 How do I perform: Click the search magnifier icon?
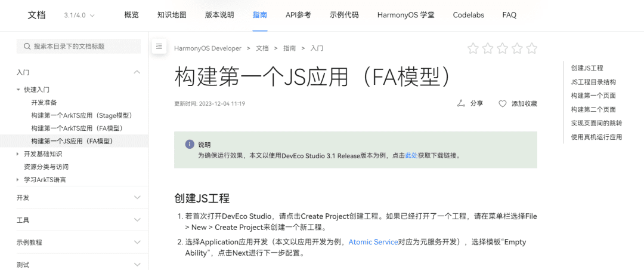pos(27,47)
